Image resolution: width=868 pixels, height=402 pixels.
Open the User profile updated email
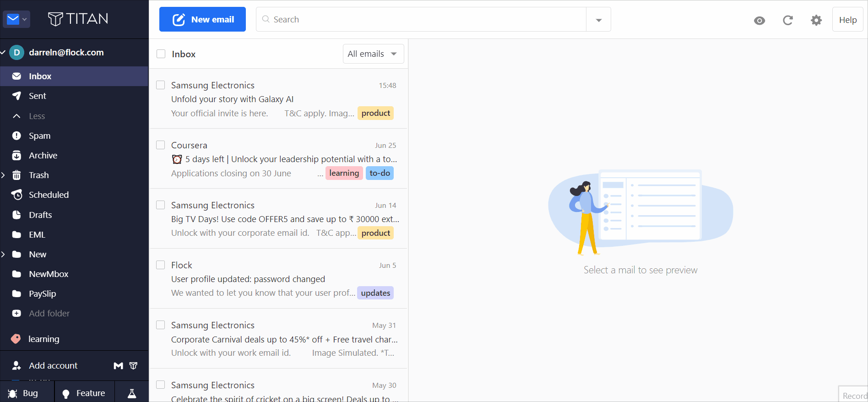click(278, 279)
